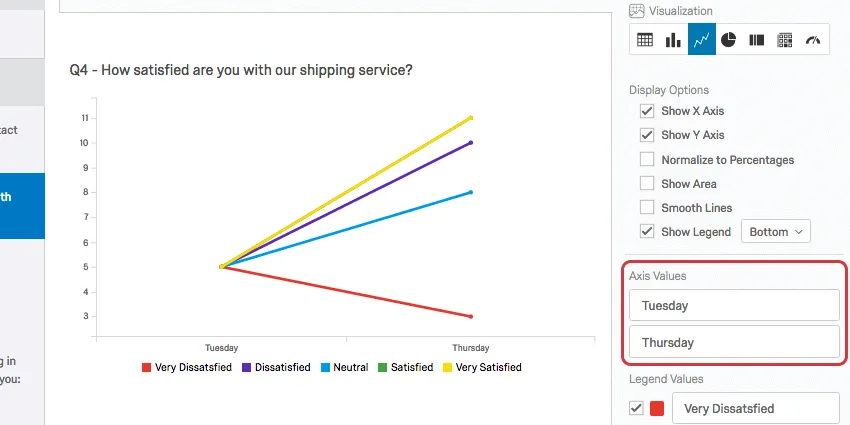Image resolution: width=850 pixels, height=425 pixels.
Task: Disable the Show Y Axis option
Action: point(647,135)
